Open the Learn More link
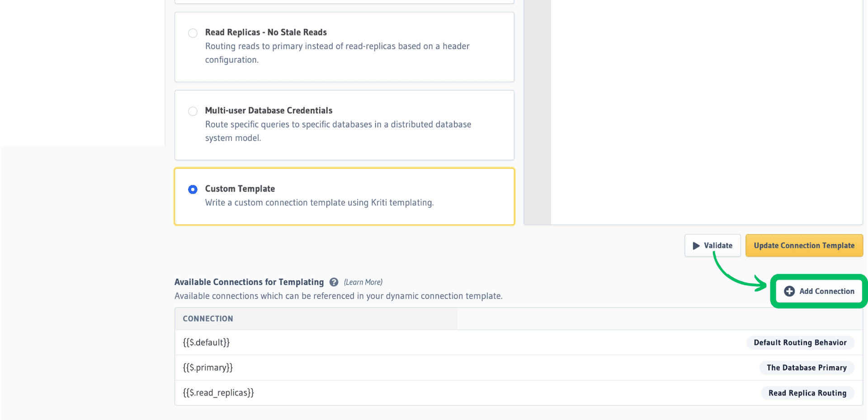868x420 pixels. click(x=363, y=282)
